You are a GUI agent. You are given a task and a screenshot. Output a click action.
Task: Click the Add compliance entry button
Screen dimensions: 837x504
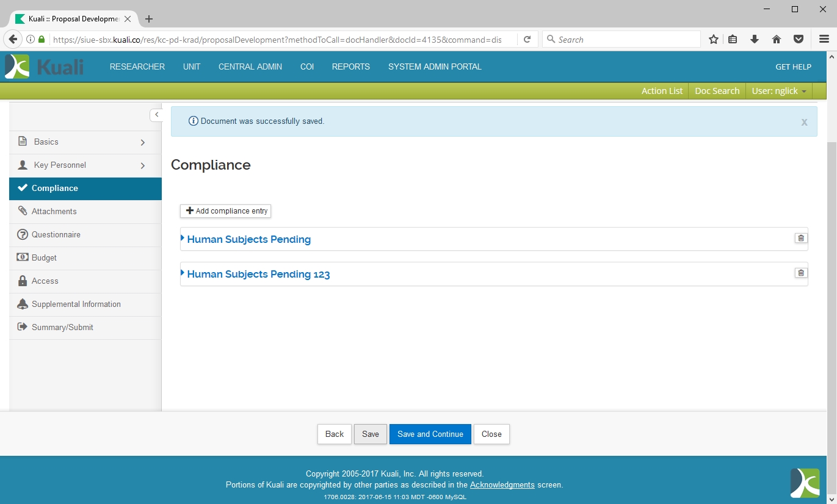[226, 211]
